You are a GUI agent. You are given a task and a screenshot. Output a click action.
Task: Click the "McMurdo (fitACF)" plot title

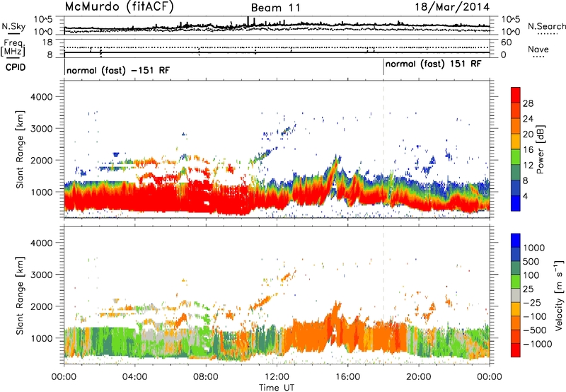pos(119,7)
